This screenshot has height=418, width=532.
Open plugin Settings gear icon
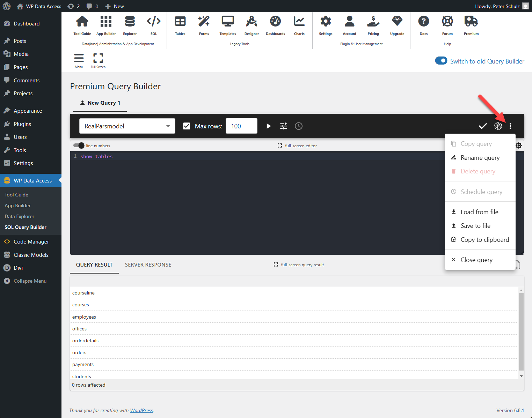(326, 21)
